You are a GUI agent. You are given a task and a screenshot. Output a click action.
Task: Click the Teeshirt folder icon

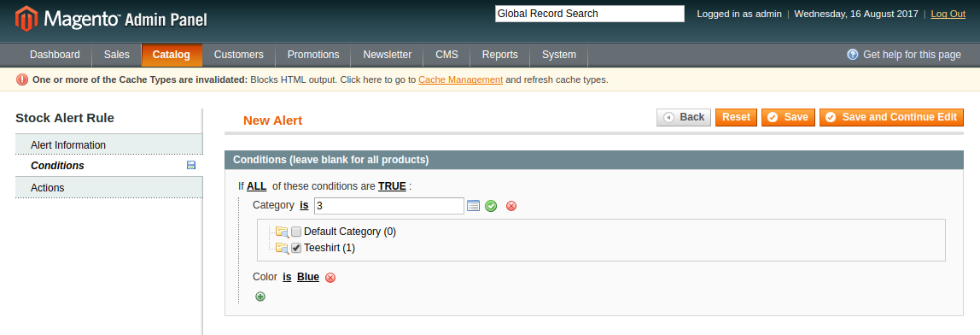pos(282,248)
